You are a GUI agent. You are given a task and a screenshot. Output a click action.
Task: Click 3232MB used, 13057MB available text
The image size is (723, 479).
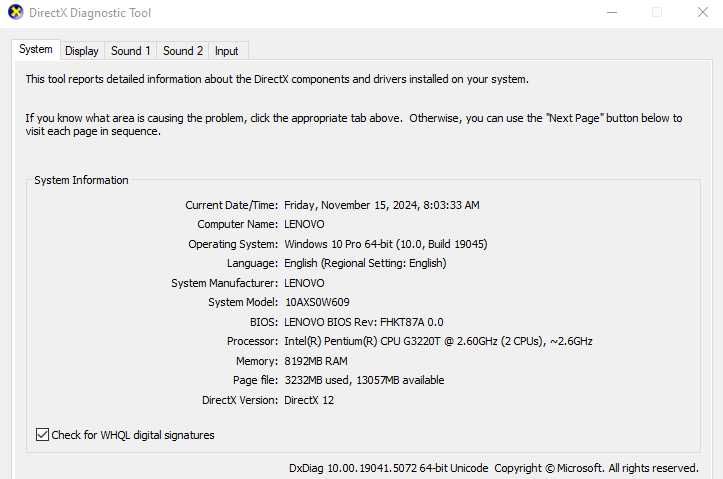point(364,380)
